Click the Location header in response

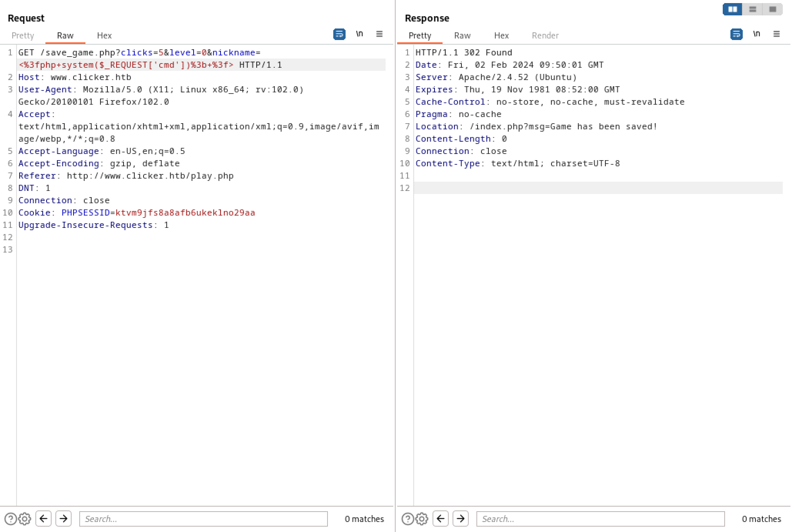coord(536,126)
